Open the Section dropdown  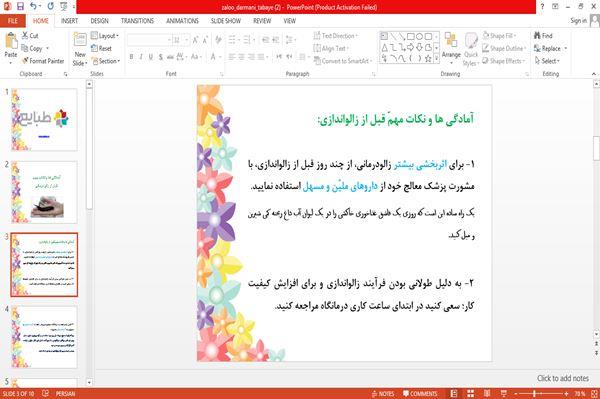106,61
